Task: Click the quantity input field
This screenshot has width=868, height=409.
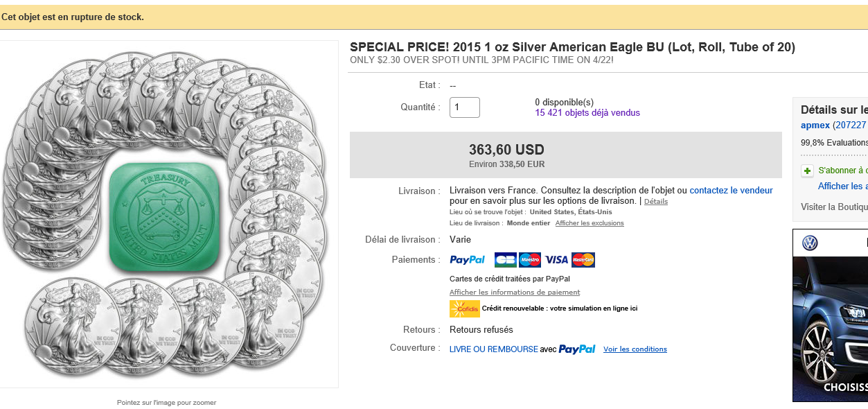Action: (464, 107)
